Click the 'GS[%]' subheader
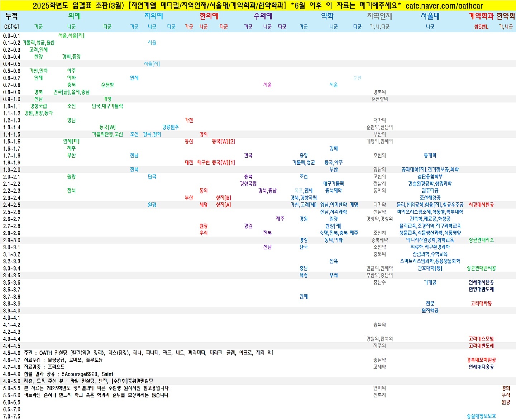Image resolution: width=516 pixels, height=420 pixels. (x=11, y=27)
